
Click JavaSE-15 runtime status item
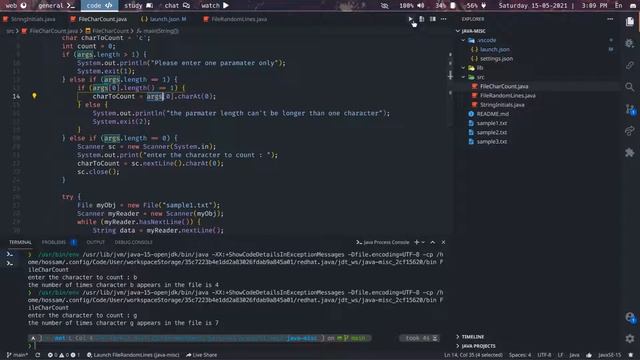(609, 355)
